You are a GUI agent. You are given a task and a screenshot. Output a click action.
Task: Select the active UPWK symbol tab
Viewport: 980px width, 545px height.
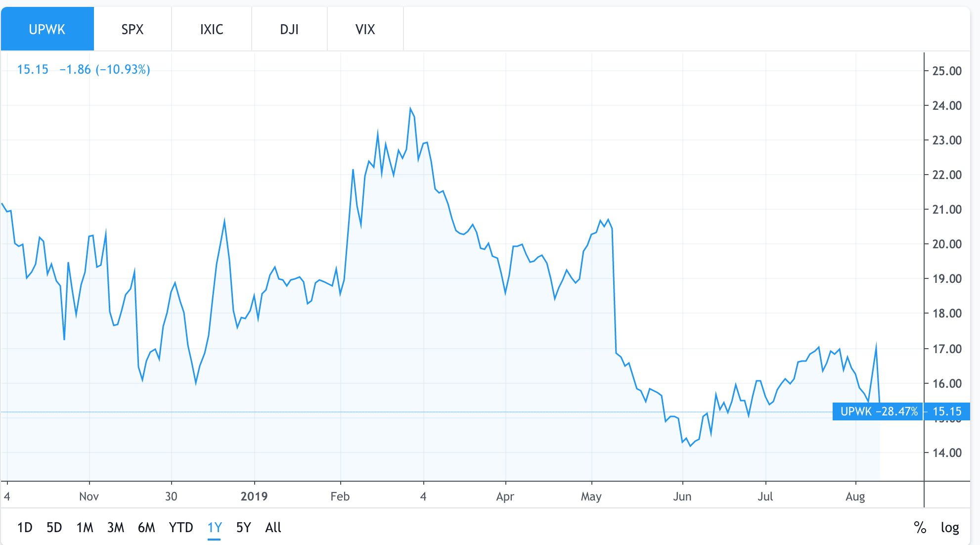click(x=47, y=29)
